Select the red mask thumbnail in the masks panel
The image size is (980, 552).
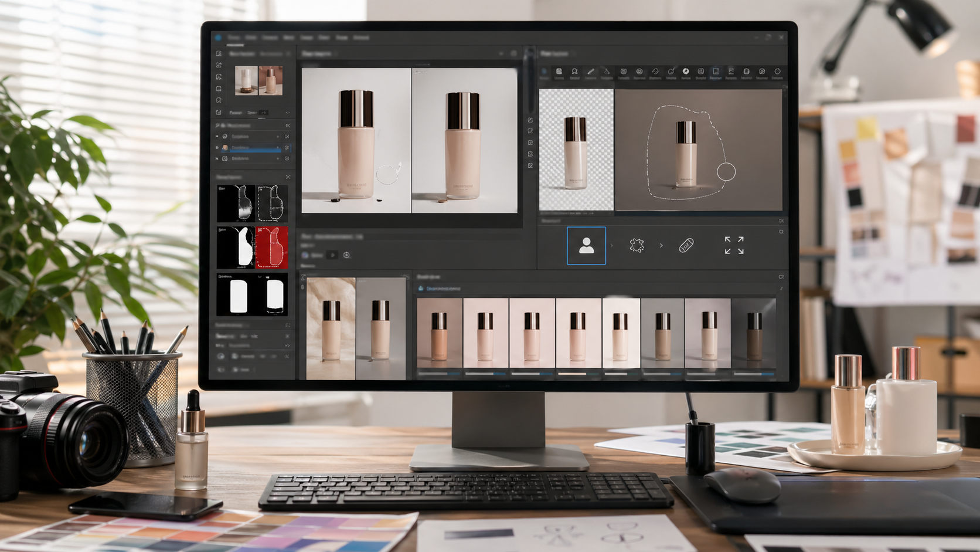click(x=273, y=246)
